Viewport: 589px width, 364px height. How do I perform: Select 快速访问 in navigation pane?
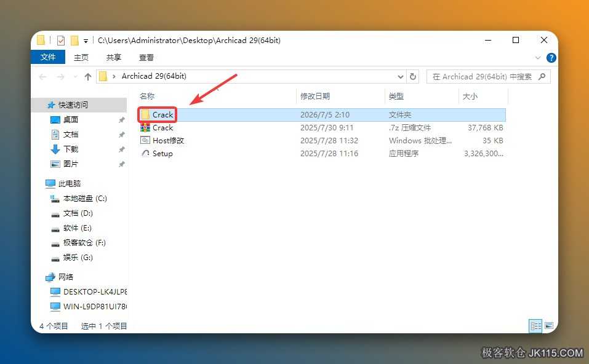click(73, 105)
